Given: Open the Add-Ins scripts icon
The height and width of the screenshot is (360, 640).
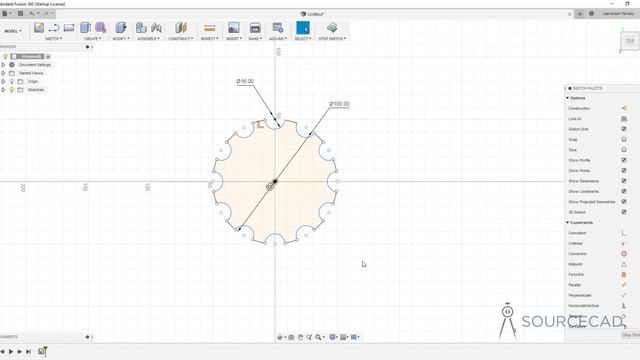Looking at the screenshot, I should point(278,28).
